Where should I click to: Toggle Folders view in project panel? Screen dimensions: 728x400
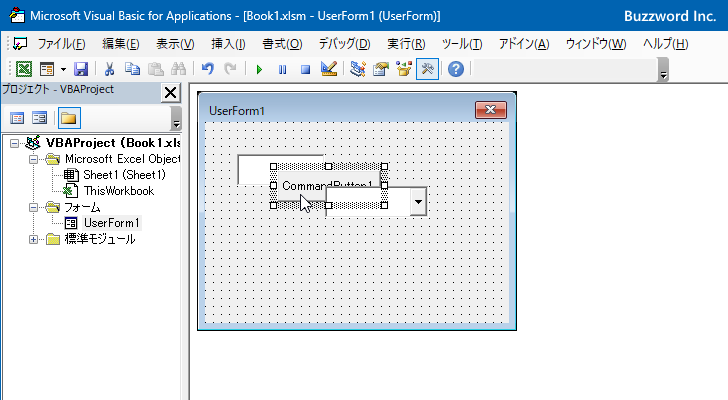tap(69, 118)
